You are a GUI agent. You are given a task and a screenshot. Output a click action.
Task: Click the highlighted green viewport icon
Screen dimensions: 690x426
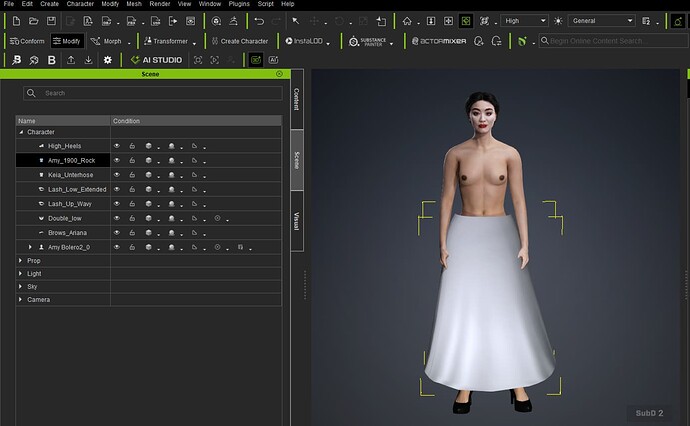[466, 21]
